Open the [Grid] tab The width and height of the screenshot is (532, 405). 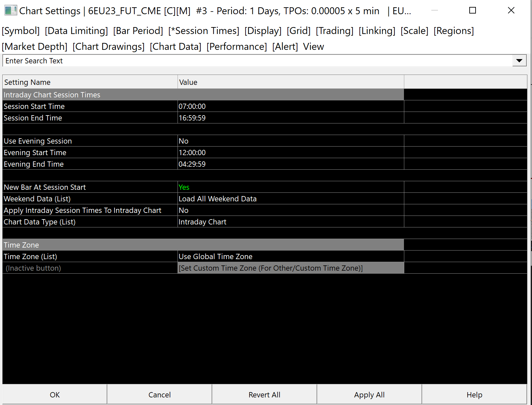[x=299, y=31]
